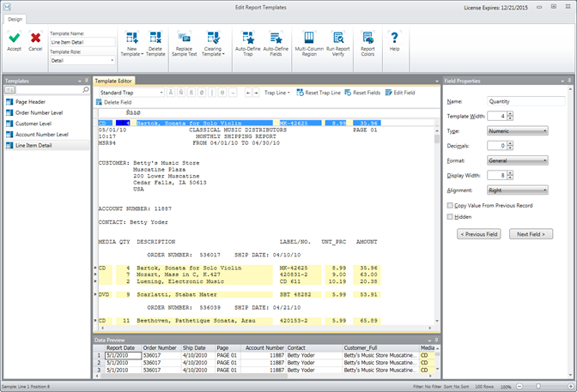The height and width of the screenshot is (392, 577).
Task: Click the Auto-Define Fields icon
Action: point(276,39)
